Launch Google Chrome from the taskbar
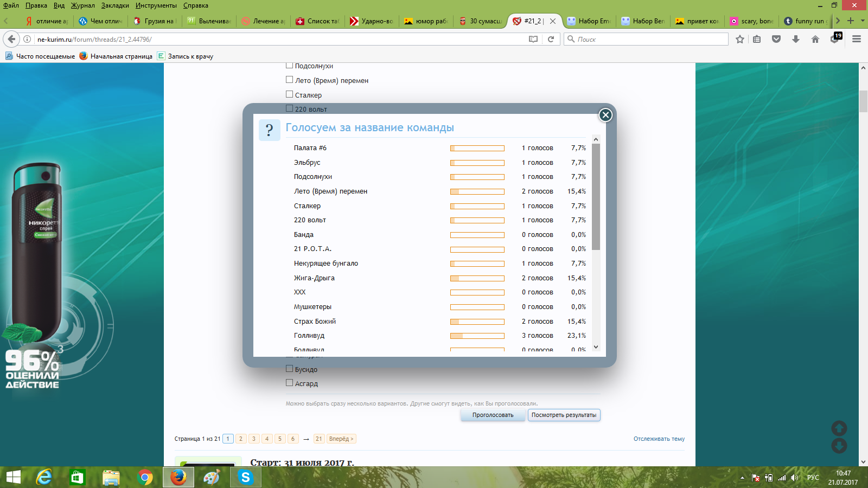Screen dimensions: 868x488 [145, 477]
